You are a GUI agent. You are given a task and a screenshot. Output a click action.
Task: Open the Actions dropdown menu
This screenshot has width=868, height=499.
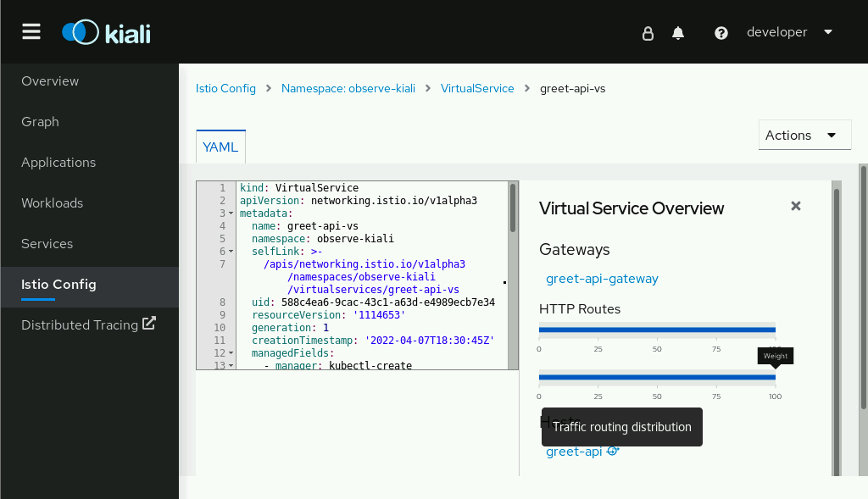pyautogui.click(x=804, y=134)
